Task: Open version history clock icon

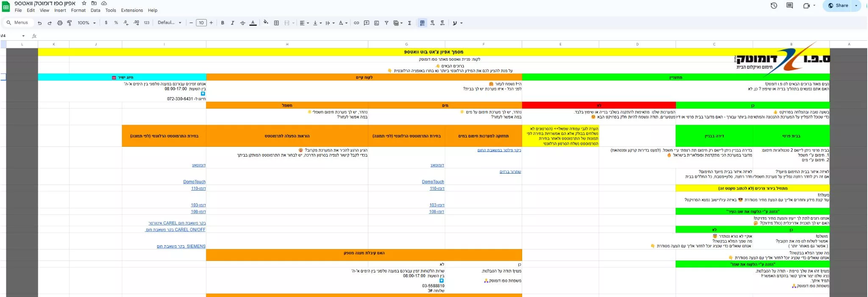Action: click(774, 6)
